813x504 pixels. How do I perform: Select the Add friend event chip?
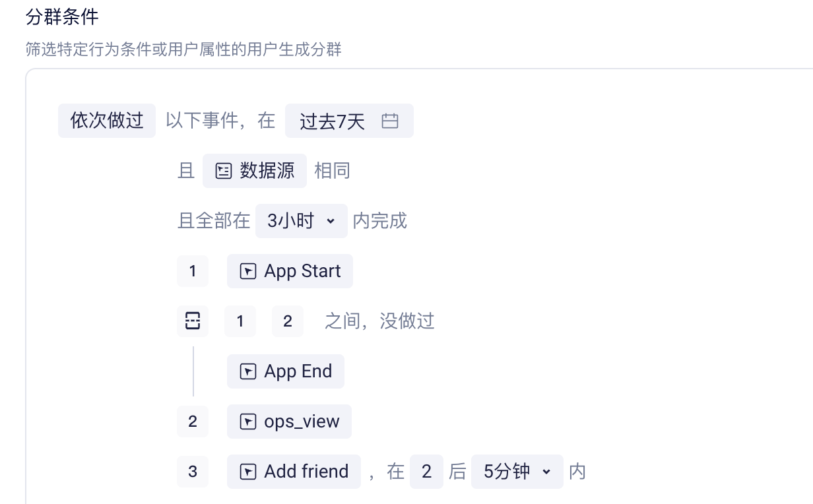tap(294, 472)
